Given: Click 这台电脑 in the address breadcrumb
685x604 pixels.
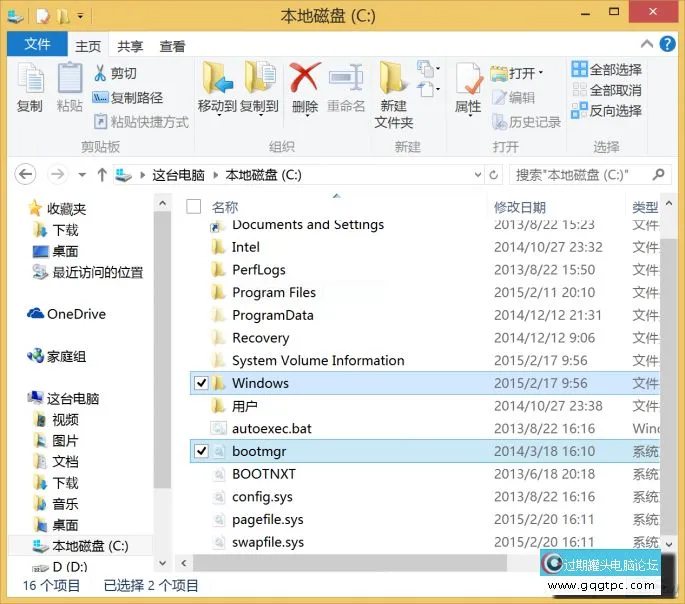Looking at the screenshot, I should [x=178, y=175].
